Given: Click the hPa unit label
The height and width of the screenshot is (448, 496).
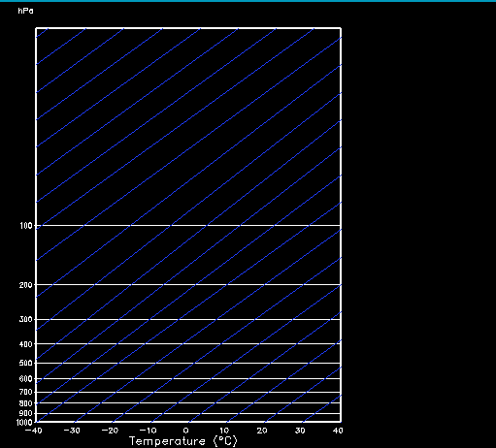Looking at the screenshot, I should coord(25,11).
